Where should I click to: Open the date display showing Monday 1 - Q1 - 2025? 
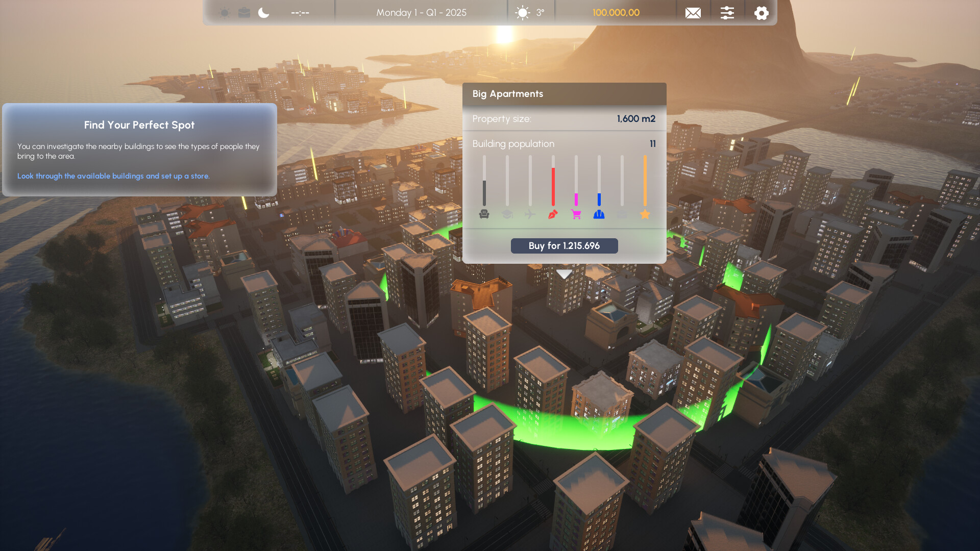pyautogui.click(x=421, y=13)
